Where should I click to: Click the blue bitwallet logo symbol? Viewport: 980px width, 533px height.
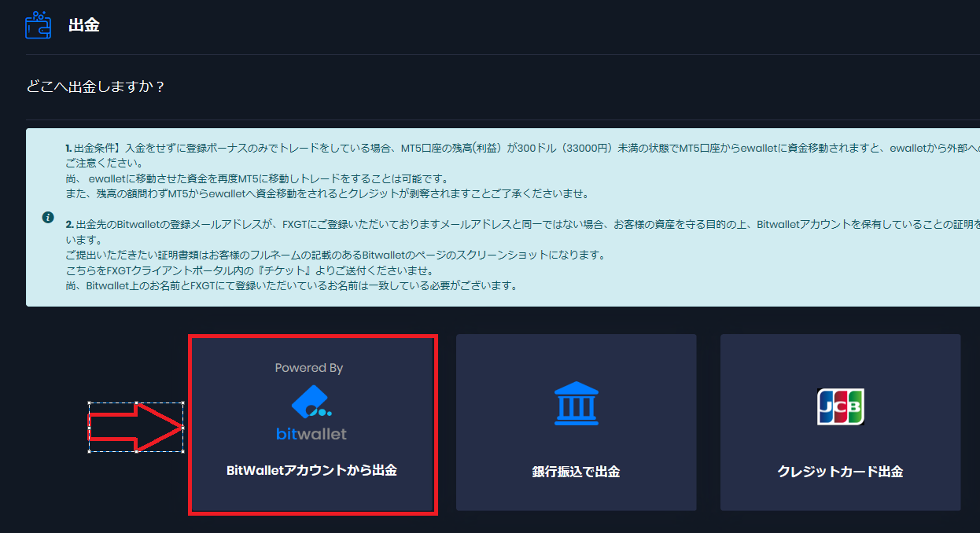(x=310, y=402)
